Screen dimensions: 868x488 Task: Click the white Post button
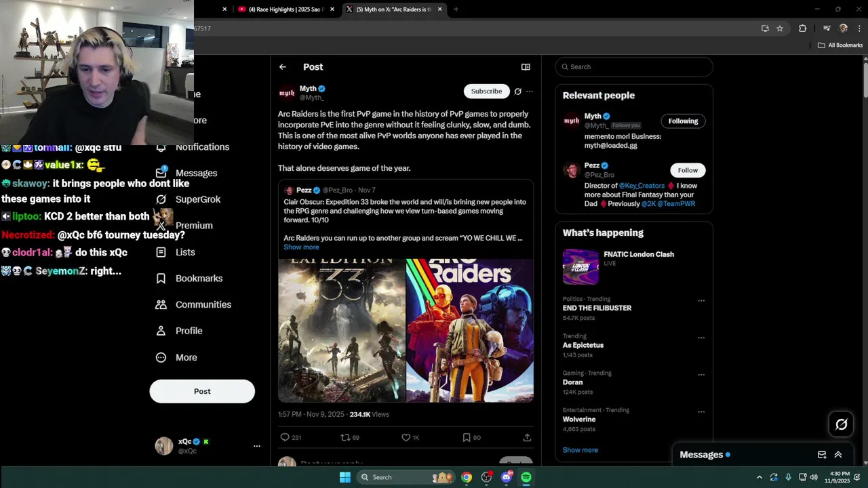click(x=202, y=391)
